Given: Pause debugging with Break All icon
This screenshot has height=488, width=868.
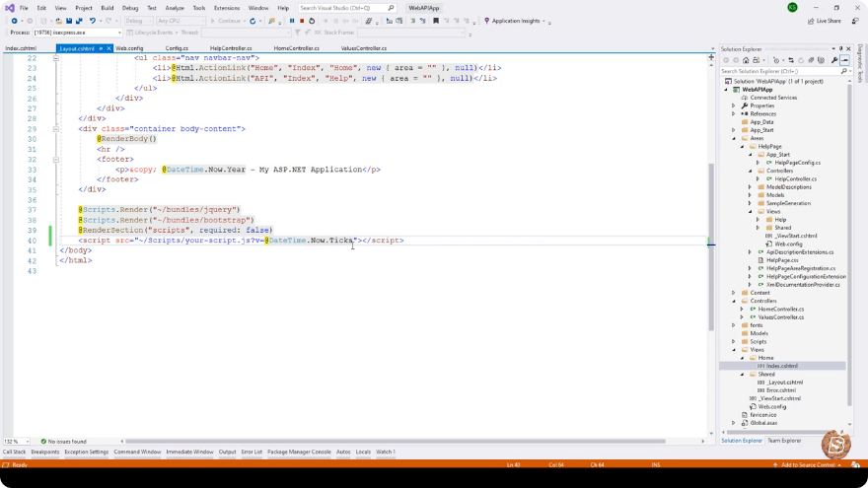Looking at the screenshot, I should (292, 21).
